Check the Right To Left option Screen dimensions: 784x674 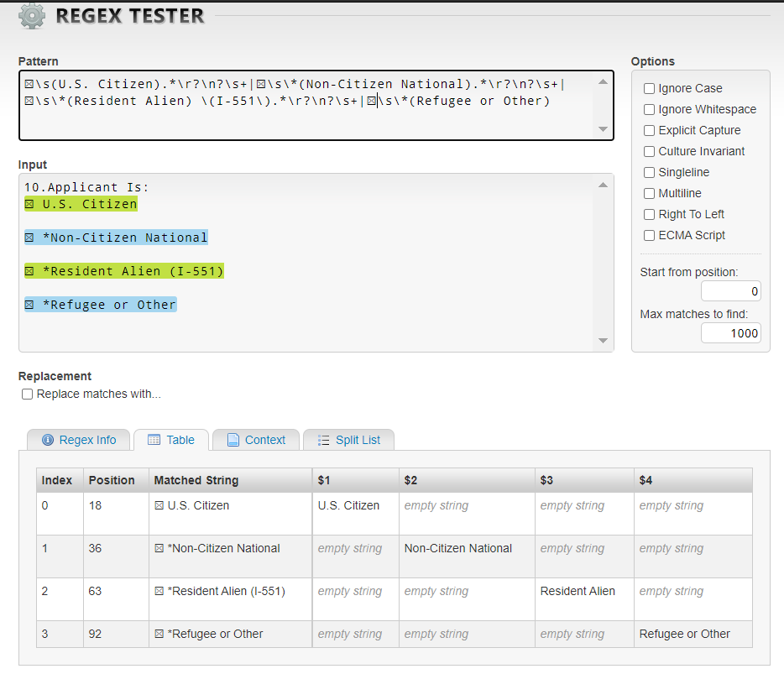click(x=649, y=215)
